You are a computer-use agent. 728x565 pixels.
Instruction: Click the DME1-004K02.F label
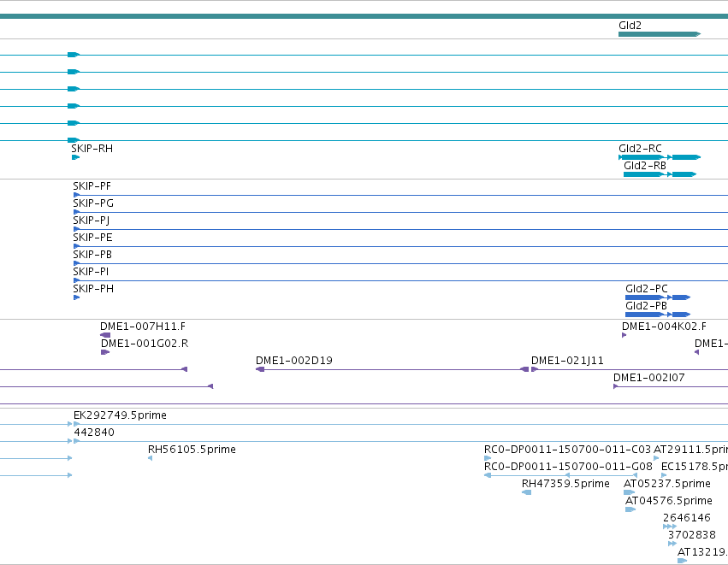(664, 327)
